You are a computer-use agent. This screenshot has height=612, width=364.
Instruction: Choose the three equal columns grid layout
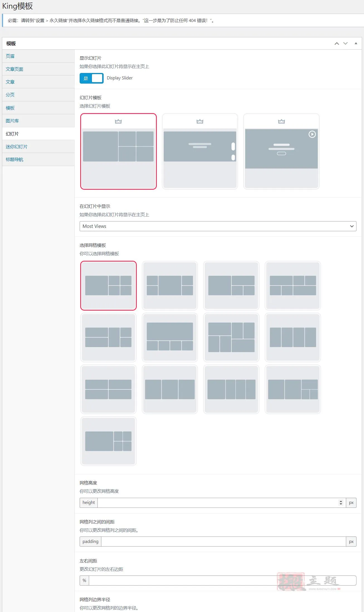coord(170,389)
